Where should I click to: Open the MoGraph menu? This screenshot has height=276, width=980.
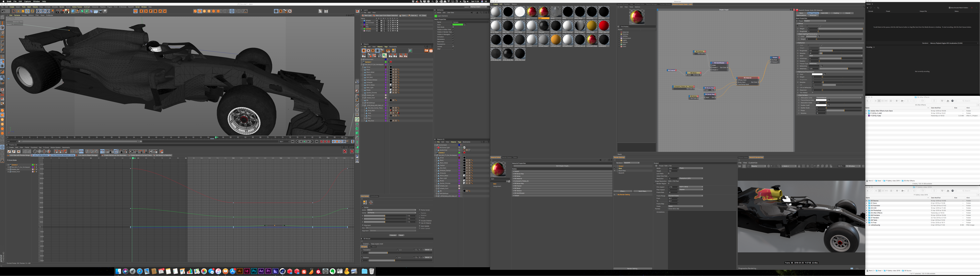87,7
